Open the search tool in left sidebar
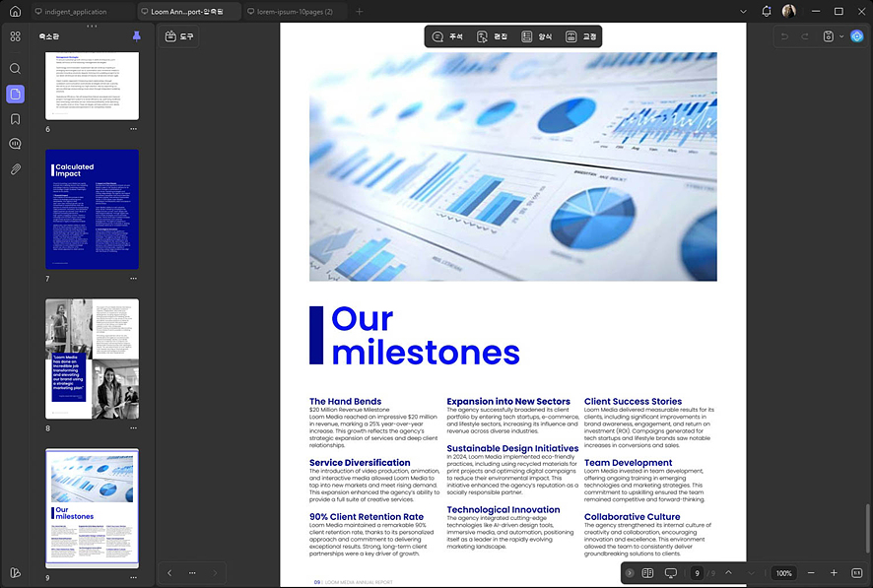 click(15, 68)
